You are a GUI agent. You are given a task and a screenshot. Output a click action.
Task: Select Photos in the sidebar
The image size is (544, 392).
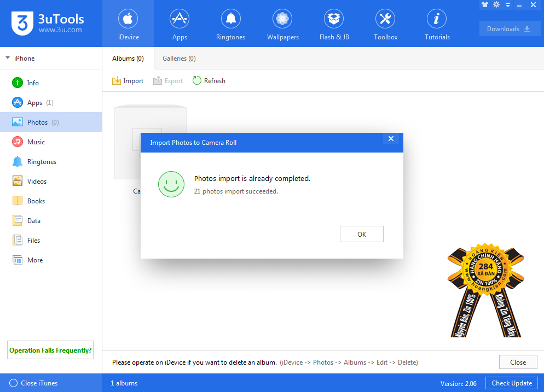click(x=51, y=122)
